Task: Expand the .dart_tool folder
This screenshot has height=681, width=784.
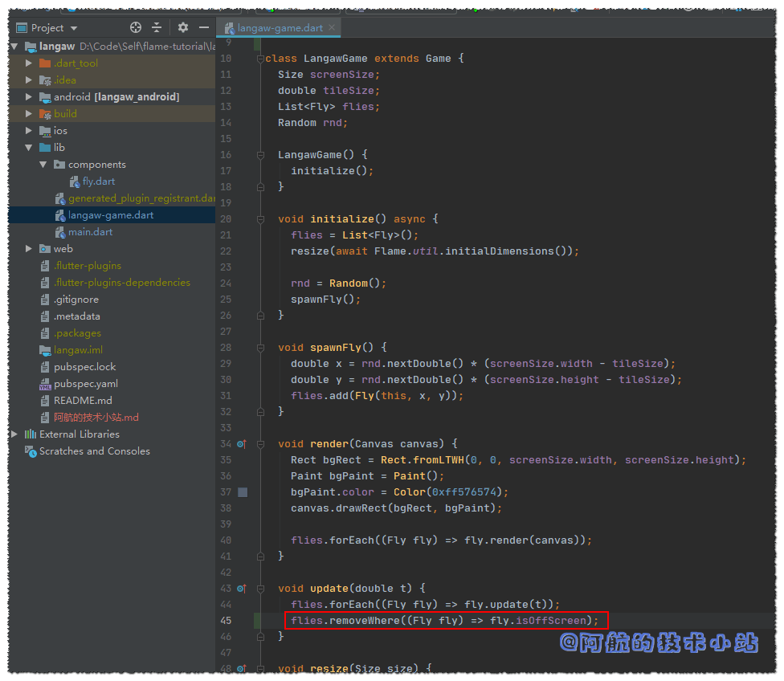Action: click(29, 63)
